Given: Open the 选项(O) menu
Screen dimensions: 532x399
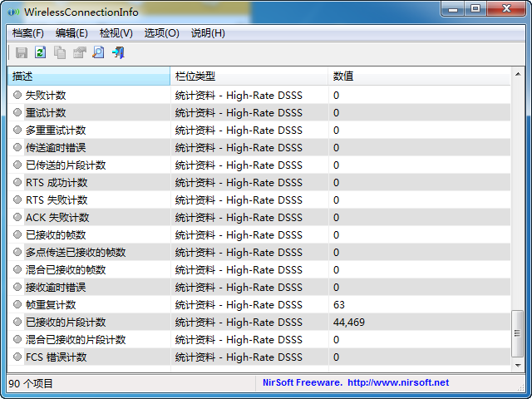Looking at the screenshot, I should [161, 33].
